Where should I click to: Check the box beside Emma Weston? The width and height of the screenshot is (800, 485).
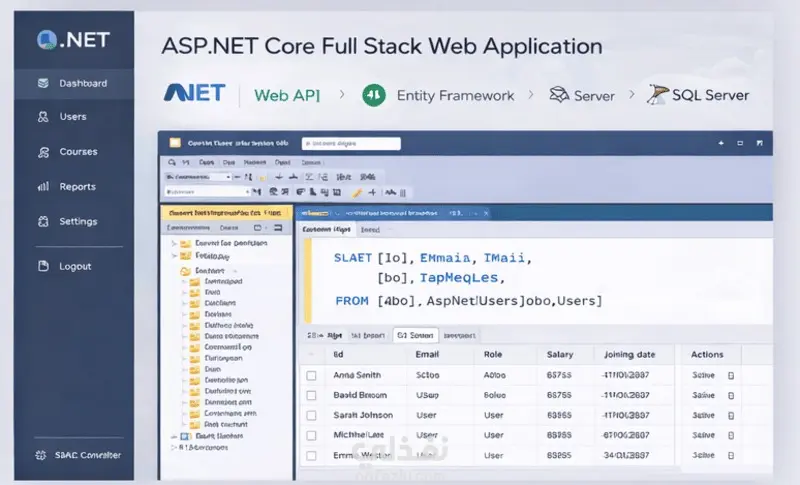coord(311,455)
